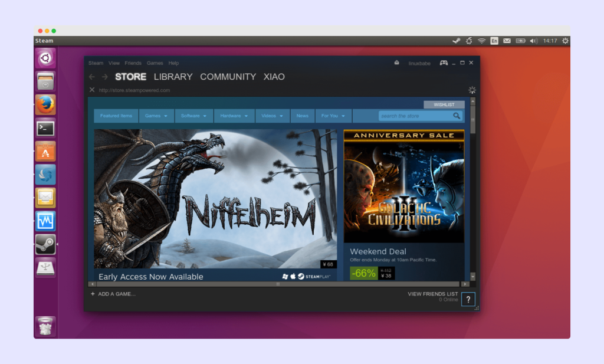Launch Firefox from the launcher
This screenshot has width=604, height=364.
[x=45, y=105]
